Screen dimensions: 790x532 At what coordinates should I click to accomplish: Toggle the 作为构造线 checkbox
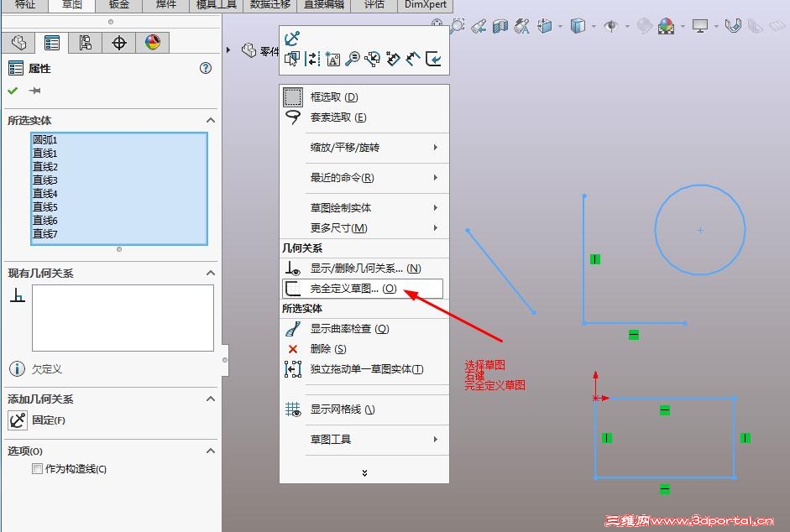coord(37,469)
